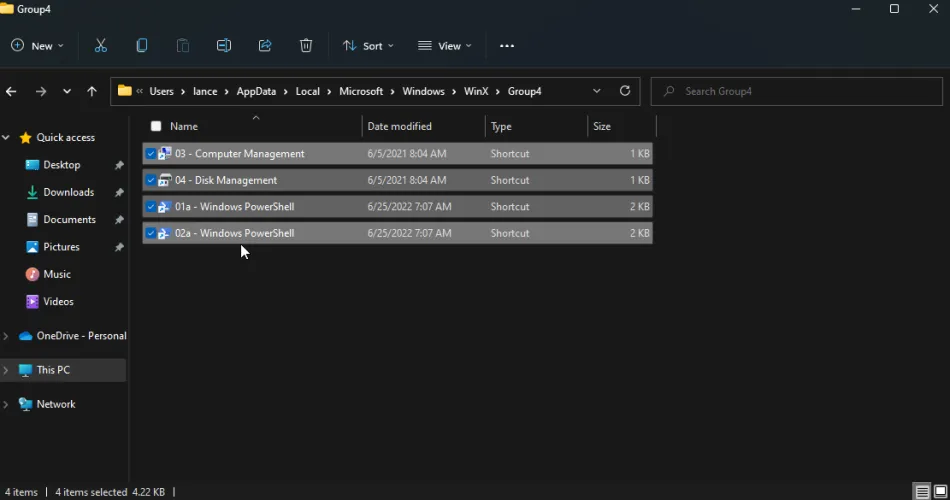Open the address bar history dropdown
The width and height of the screenshot is (950, 500).
click(597, 91)
